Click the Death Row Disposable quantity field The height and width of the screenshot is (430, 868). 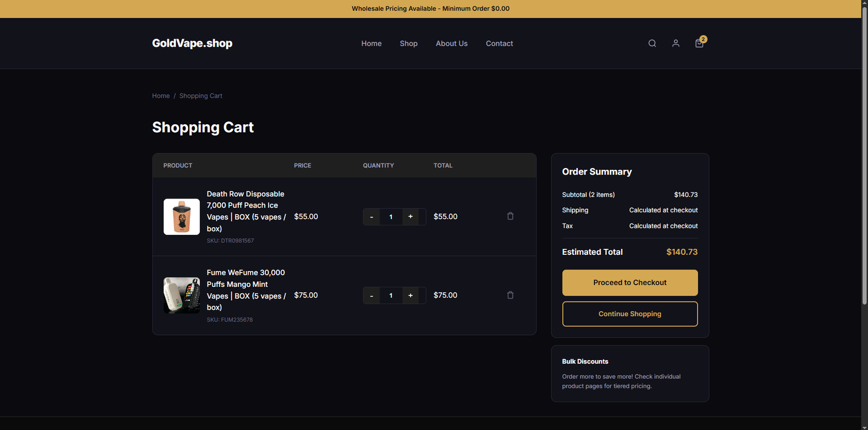[x=391, y=217]
